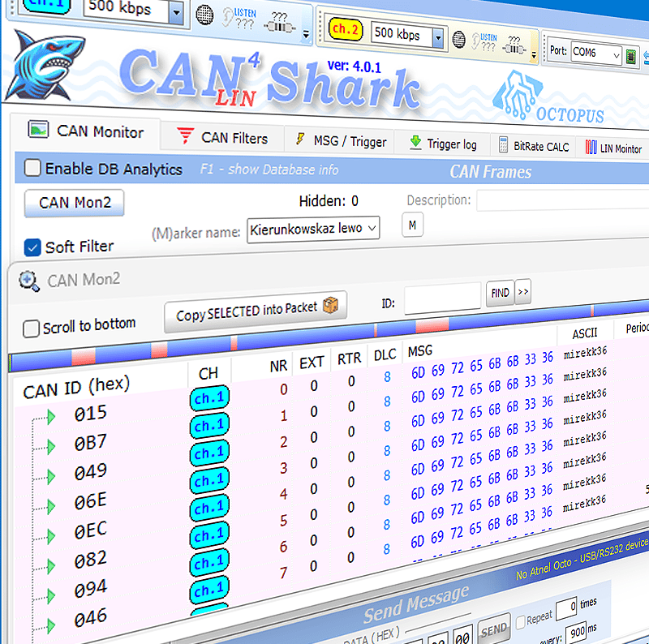The image size is (649, 644).
Task: Click Copy SELECTED into Packet button
Action: coord(256,311)
